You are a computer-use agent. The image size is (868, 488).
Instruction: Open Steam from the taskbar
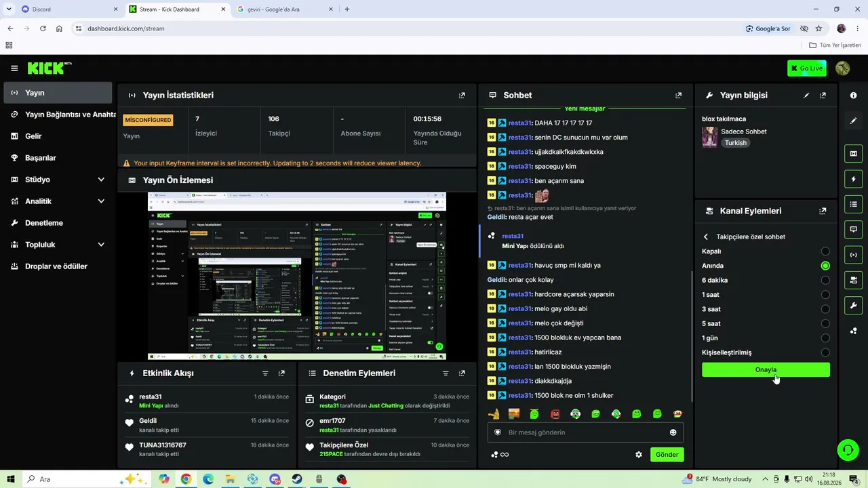(x=297, y=479)
